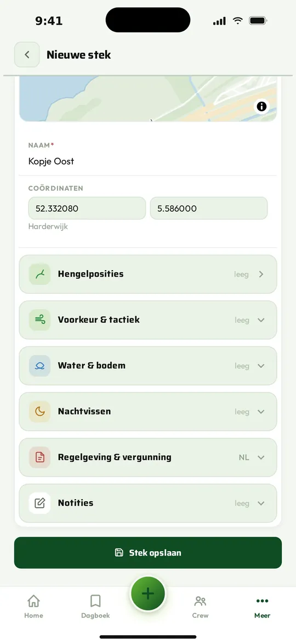Go to the Crew tab
Image resolution: width=296 pixels, height=644 pixels.
(201, 607)
